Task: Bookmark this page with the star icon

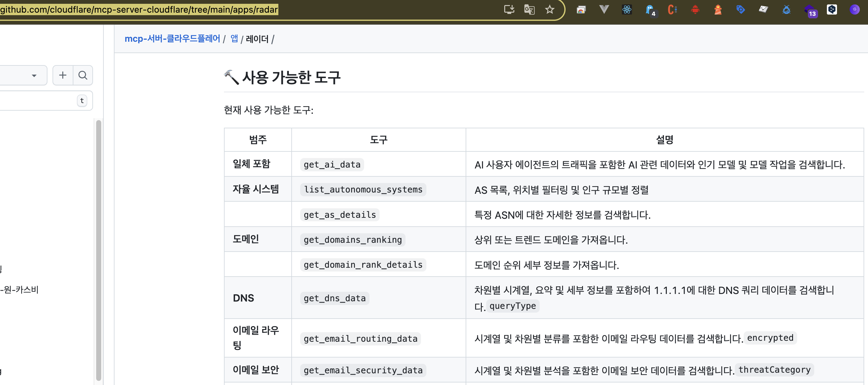Action: click(549, 9)
